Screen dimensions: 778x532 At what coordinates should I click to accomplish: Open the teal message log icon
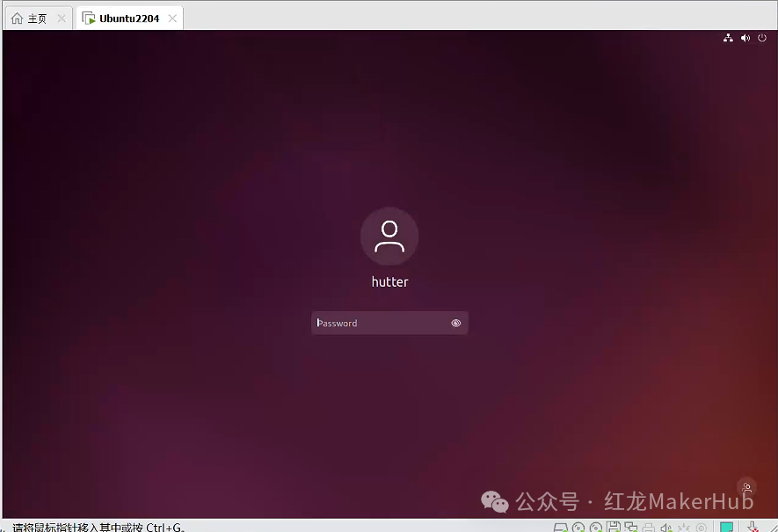point(727,527)
